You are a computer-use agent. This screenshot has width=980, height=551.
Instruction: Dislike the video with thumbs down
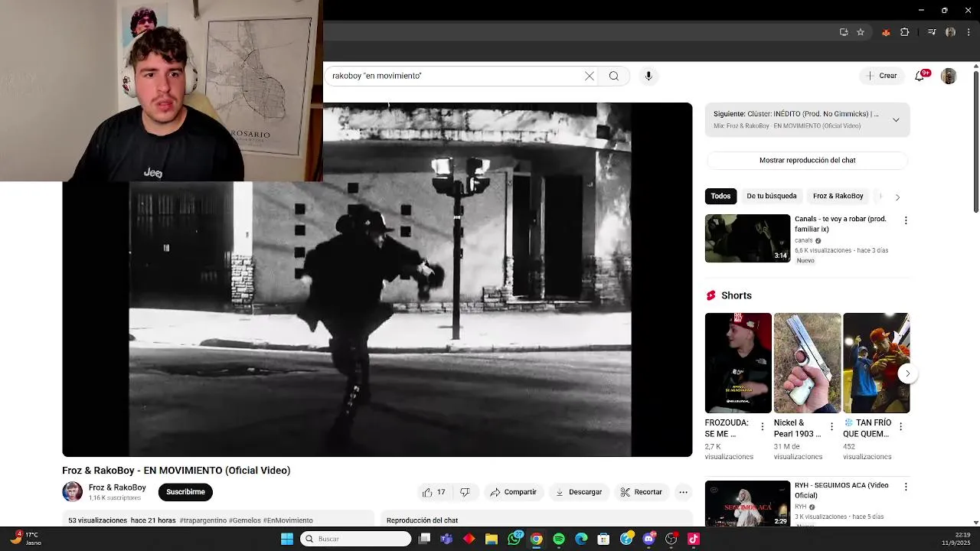click(x=465, y=492)
